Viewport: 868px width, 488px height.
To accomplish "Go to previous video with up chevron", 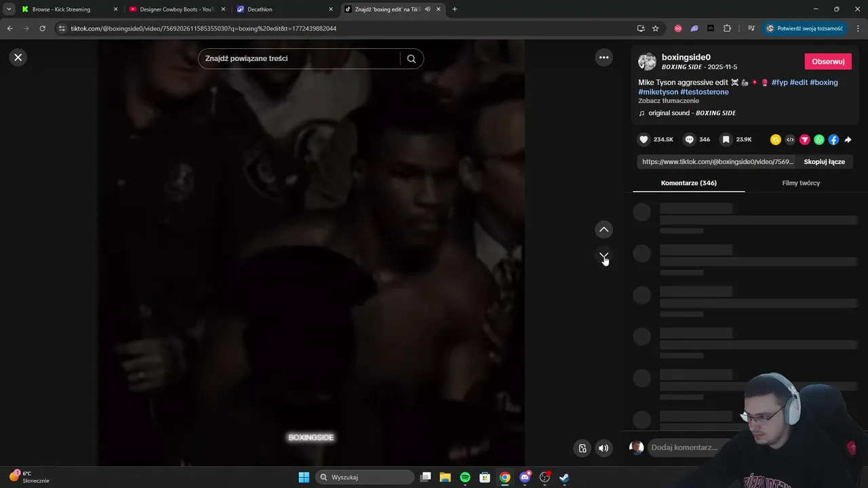I will (604, 229).
